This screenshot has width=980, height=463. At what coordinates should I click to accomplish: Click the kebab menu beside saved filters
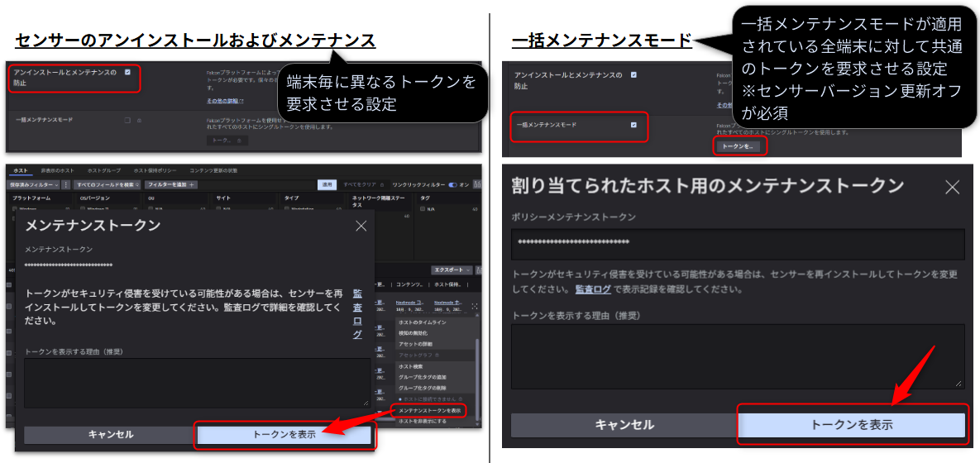click(x=65, y=184)
